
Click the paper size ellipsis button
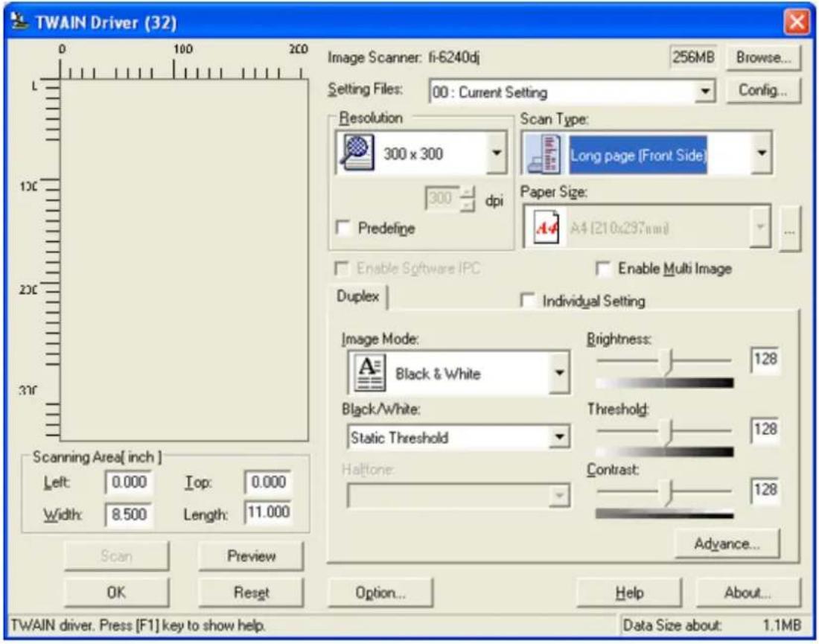788,229
